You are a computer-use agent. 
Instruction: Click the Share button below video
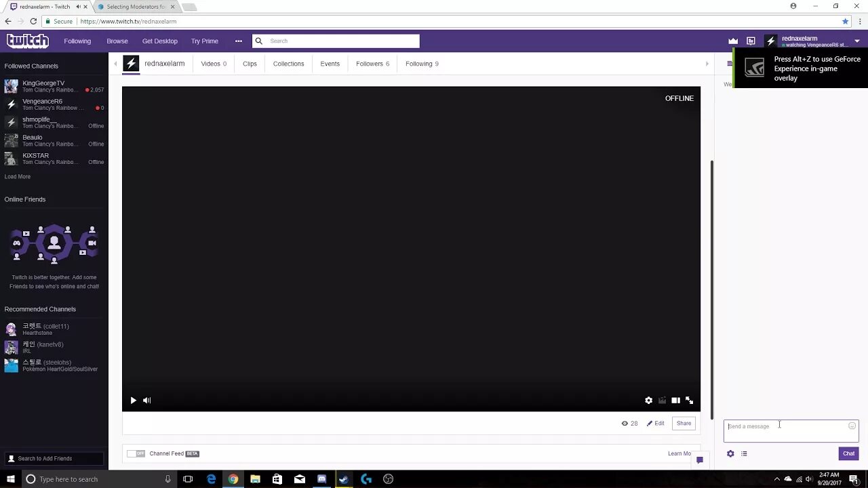(x=684, y=423)
